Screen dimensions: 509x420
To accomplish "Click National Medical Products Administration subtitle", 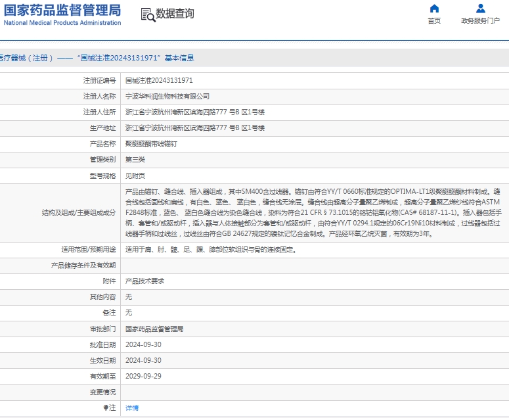I will click(62, 23).
